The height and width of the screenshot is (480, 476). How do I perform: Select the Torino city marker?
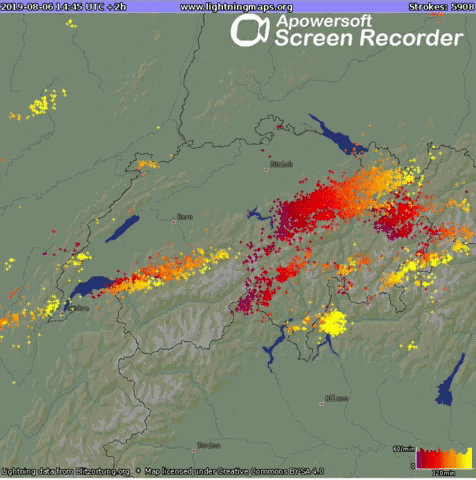click(194, 451)
